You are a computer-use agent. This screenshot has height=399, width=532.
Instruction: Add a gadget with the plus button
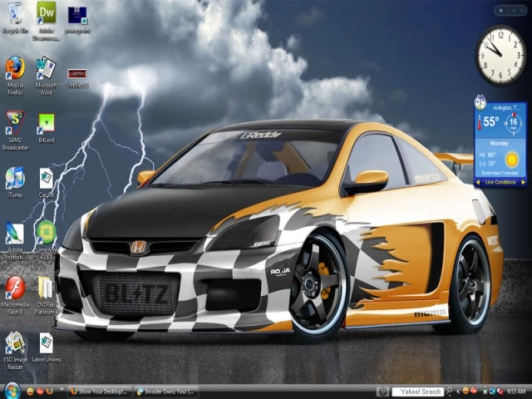500,11
